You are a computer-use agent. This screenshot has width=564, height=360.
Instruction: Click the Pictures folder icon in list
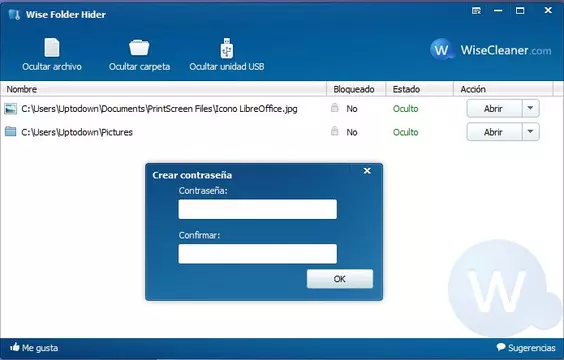[10, 132]
